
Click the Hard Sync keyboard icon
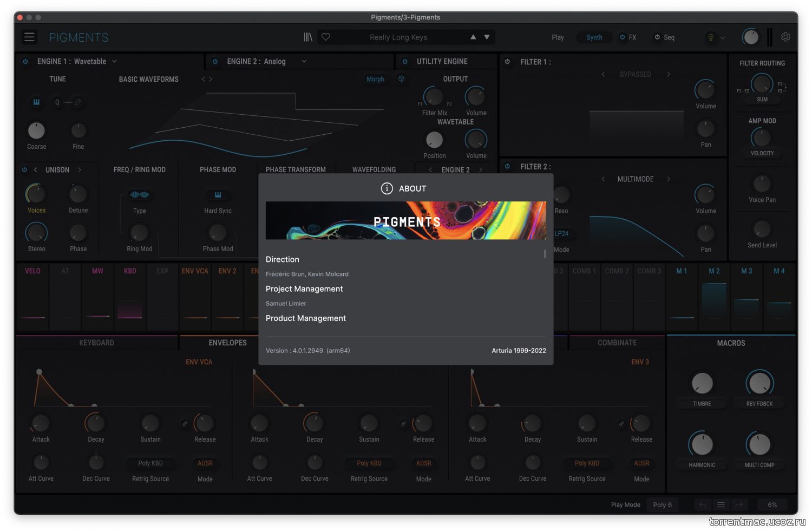[218, 195]
